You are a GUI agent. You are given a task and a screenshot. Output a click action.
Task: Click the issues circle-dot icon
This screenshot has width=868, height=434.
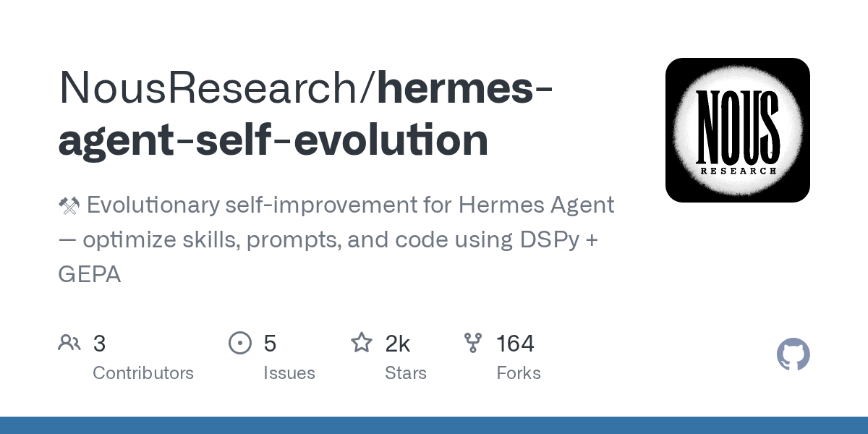tap(239, 343)
